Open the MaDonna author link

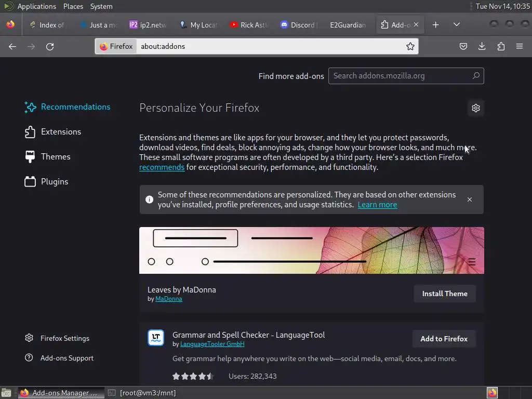pos(169,299)
